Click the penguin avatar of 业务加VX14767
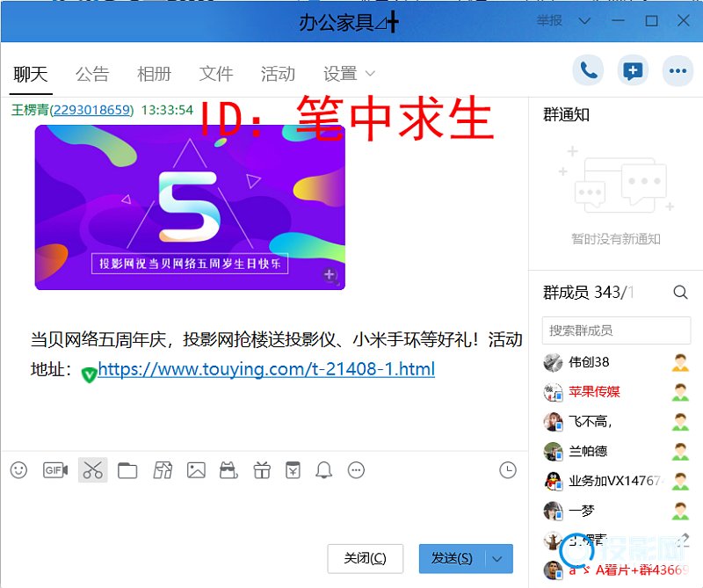 point(553,481)
